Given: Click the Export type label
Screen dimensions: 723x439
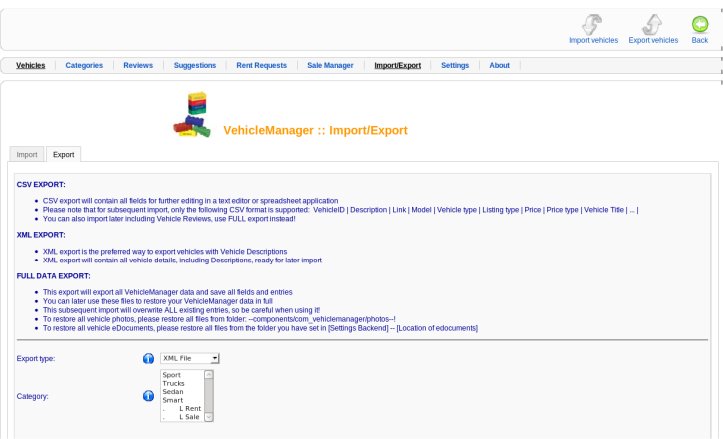Looking at the screenshot, I should click(x=36, y=358).
